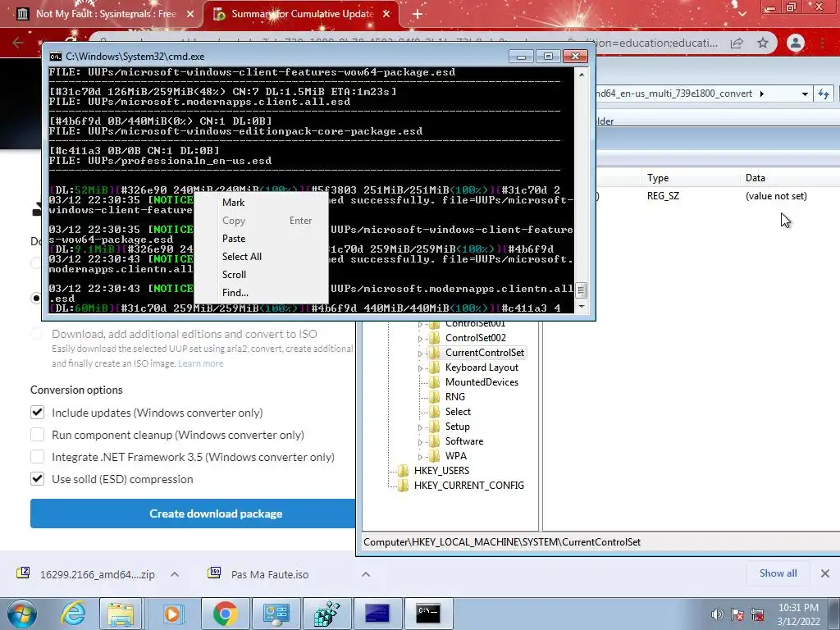This screenshot has width=840, height=630.
Task: Open Pas Ma Faute.iso download
Action: [x=269, y=574]
